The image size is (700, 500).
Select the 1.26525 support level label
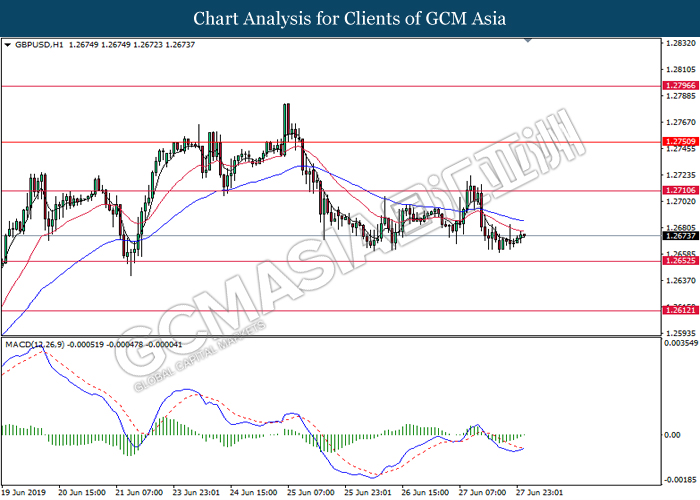pos(681,261)
